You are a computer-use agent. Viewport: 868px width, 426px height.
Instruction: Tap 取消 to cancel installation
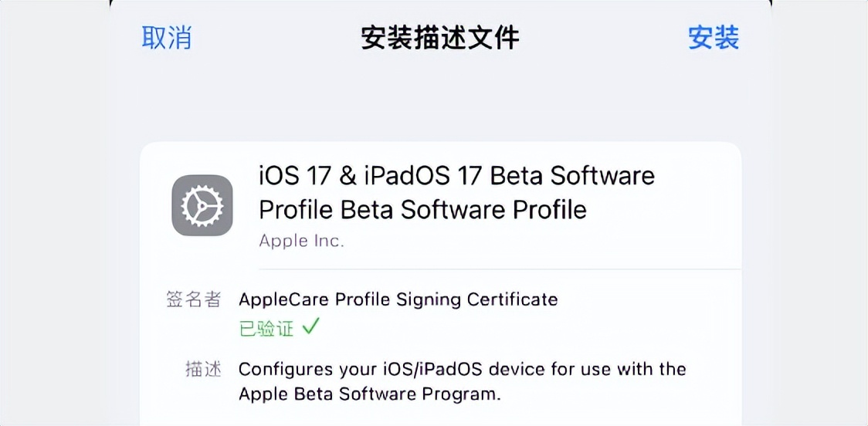[166, 38]
